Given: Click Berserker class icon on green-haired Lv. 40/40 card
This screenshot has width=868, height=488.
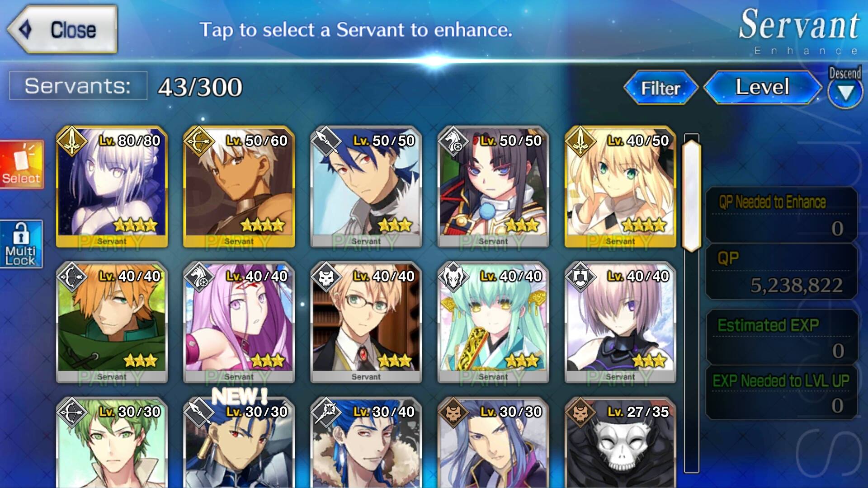Looking at the screenshot, I should point(453,277).
